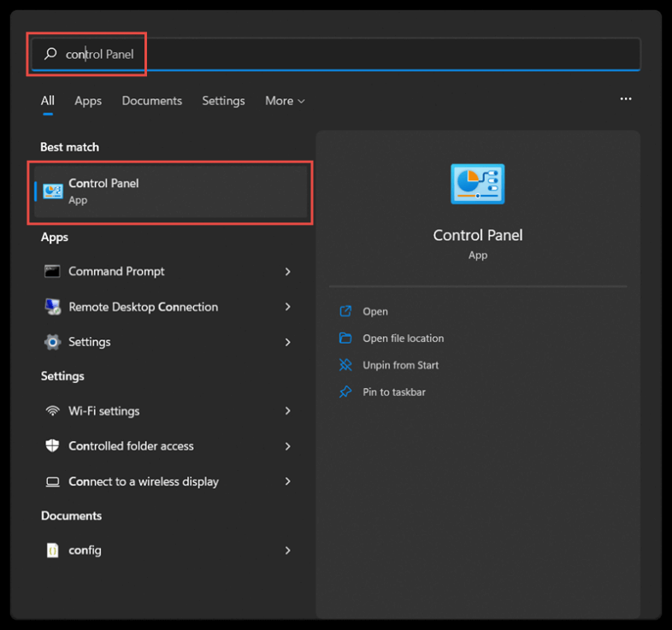Expand the Wi-Fi settings chevron
This screenshot has width=672, height=630.
288,411
